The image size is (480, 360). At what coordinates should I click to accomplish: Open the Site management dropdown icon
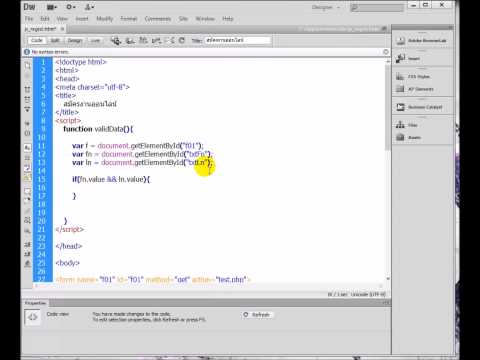[x=89, y=7]
